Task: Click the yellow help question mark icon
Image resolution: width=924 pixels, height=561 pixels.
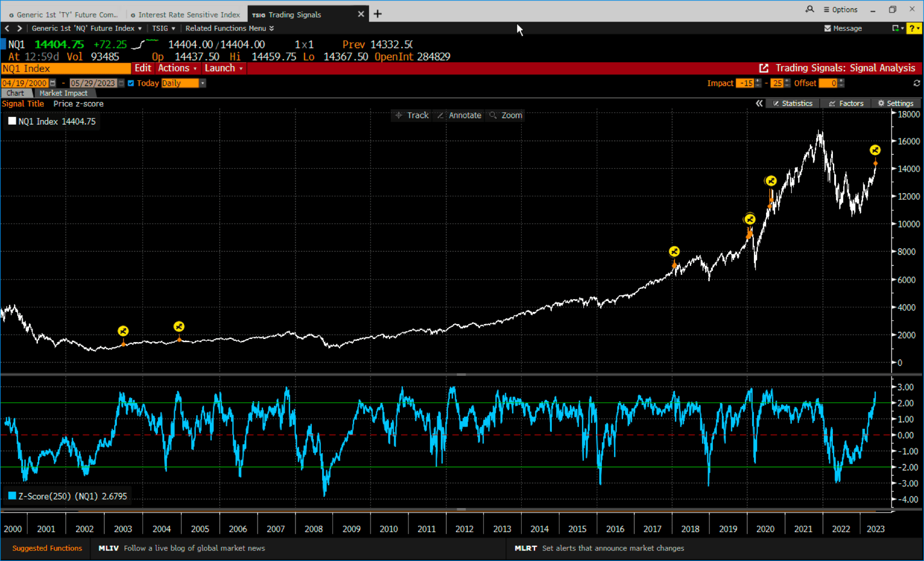Action: click(x=912, y=29)
